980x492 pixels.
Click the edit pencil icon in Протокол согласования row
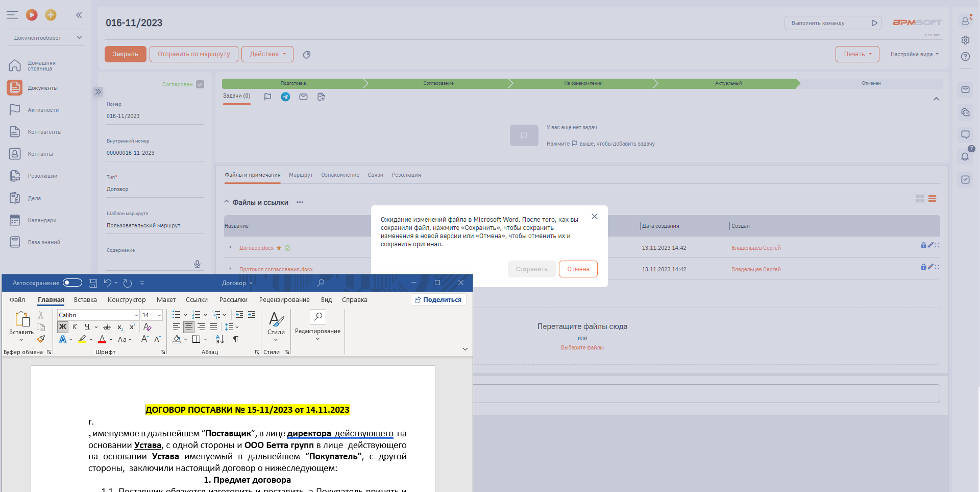930,267
